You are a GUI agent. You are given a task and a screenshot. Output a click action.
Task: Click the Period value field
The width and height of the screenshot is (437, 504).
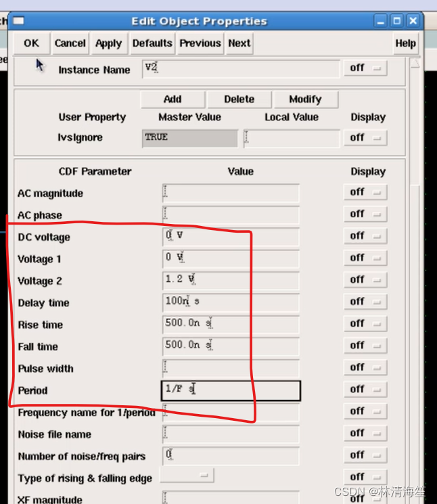click(231, 390)
